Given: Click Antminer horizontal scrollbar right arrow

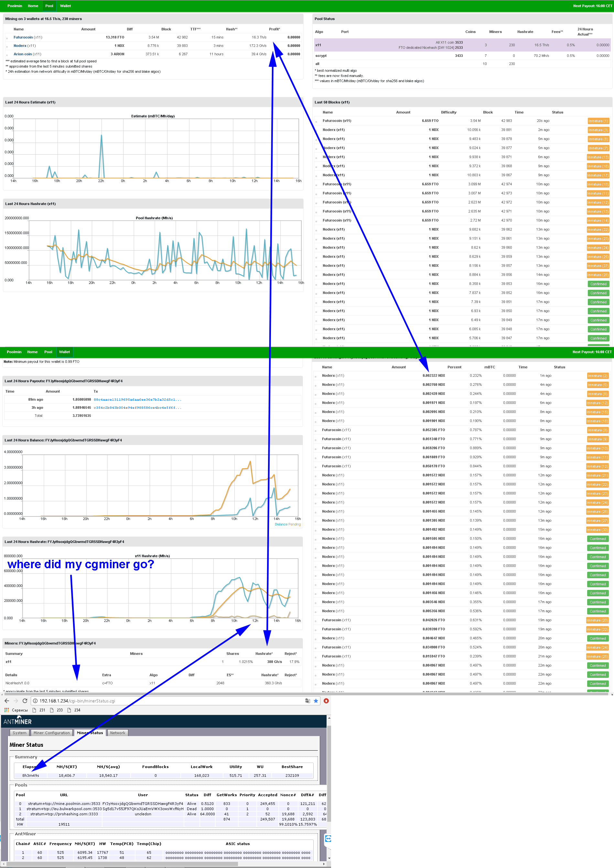Looking at the screenshot, I should [324, 863].
